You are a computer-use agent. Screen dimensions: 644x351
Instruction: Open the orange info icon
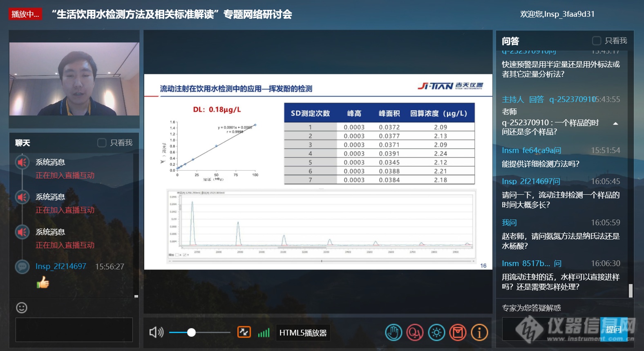point(479,333)
